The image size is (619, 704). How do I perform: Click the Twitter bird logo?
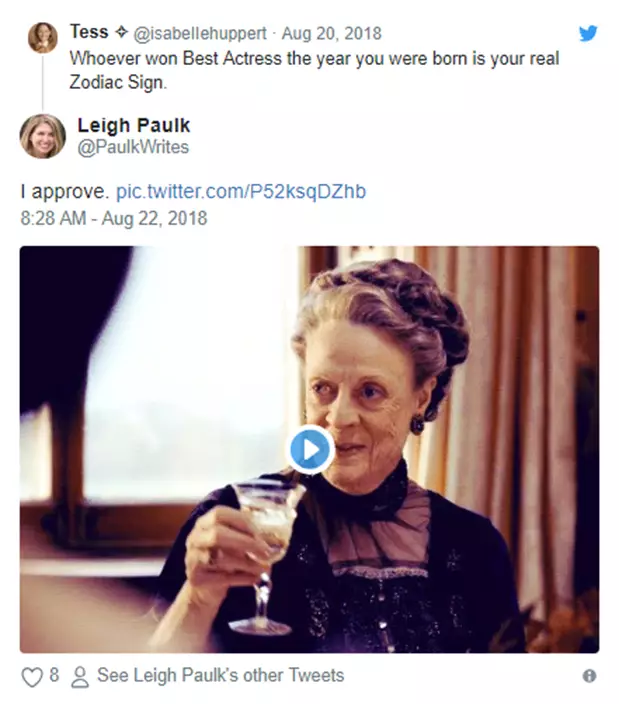coord(588,34)
